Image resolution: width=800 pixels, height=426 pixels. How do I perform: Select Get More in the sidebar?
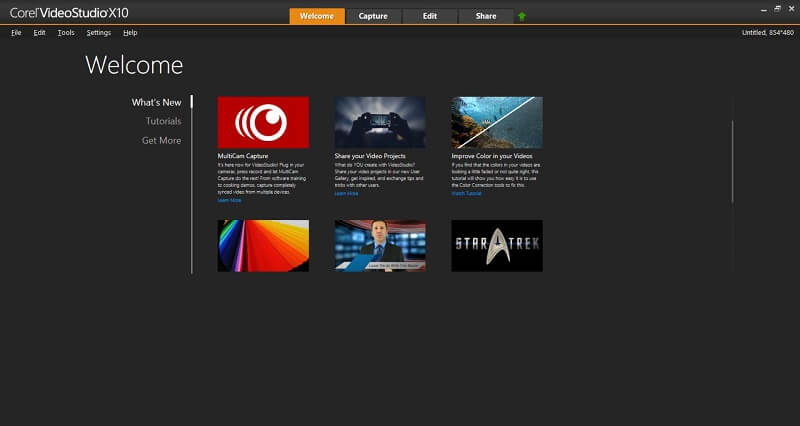click(x=161, y=140)
